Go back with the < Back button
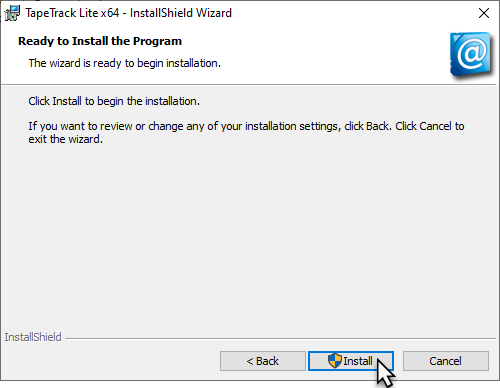The height and width of the screenshot is (388, 500). (263, 361)
